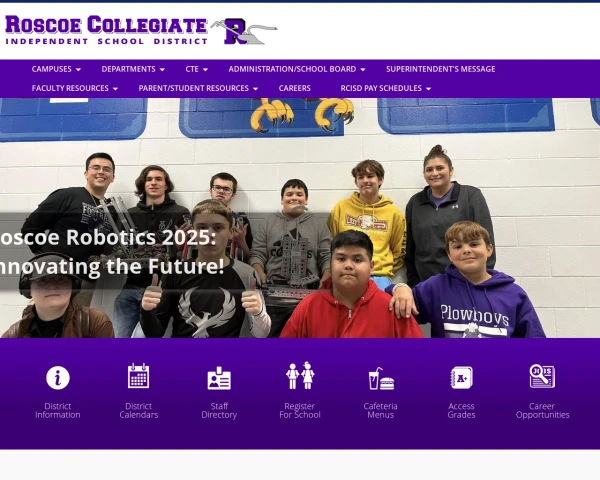Expand the Departments dropdown menu
600x480 pixels.
(x=133, y=69)
